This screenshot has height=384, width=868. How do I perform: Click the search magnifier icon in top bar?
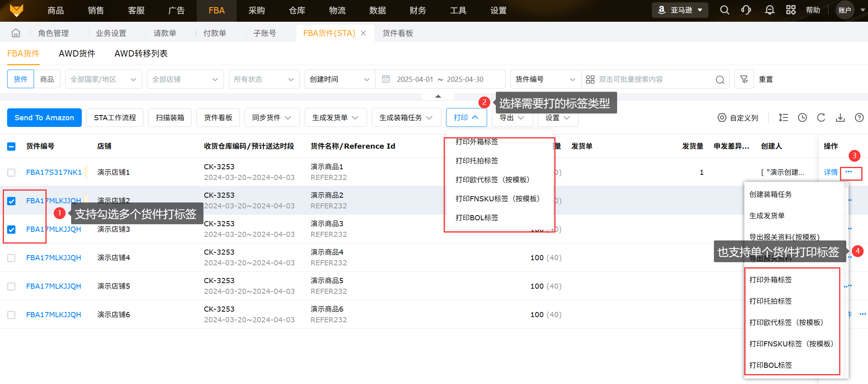[724, 10]
